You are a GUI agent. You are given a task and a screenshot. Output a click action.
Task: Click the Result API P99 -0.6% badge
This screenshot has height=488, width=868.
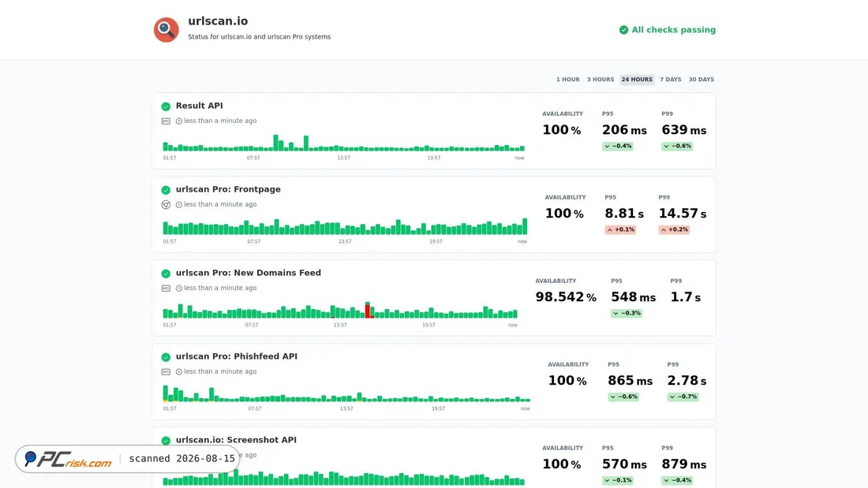[677, 146]
